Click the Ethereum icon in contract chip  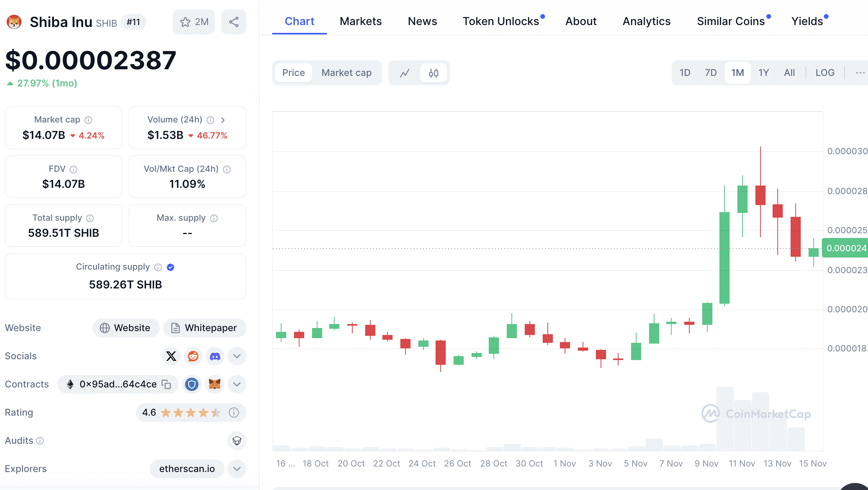[70, 384]
